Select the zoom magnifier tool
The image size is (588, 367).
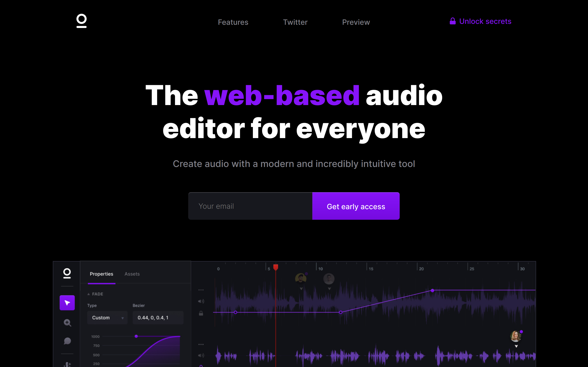[67, 323]
